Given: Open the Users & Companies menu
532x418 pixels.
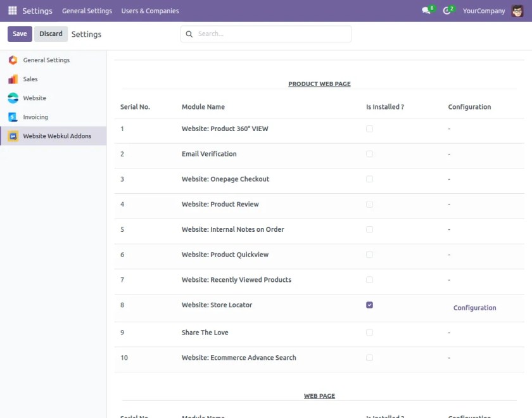Looking at the screenshot, I should coord(149,10).
